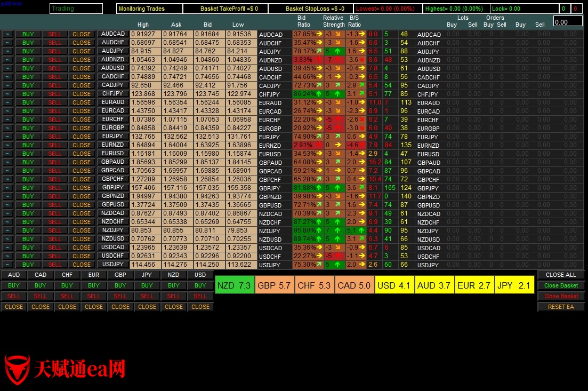This screenshot has width=588, height=391.
Task: Select the JPY currency basket header
Action: tap(147, 275)
